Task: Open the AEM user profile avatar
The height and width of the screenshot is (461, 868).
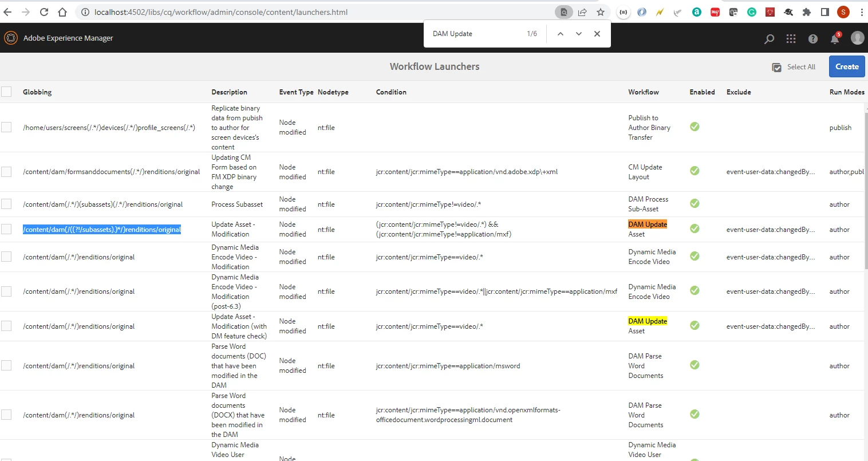Action: tap(857, 38)
